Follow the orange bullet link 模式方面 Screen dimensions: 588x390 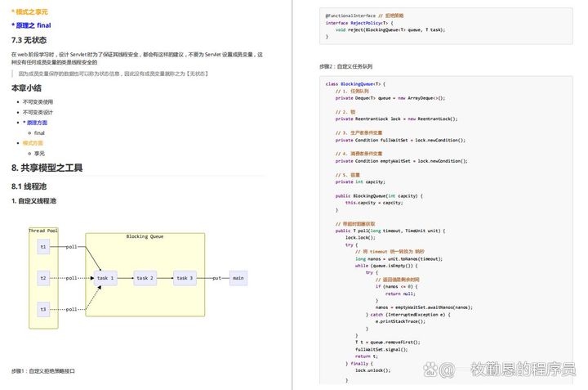click(x=33, y=143)
